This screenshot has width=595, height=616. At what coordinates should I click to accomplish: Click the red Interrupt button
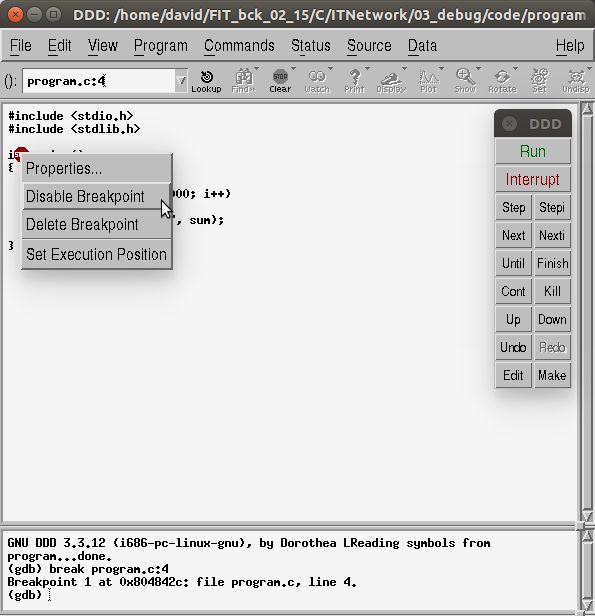[533, 179]
